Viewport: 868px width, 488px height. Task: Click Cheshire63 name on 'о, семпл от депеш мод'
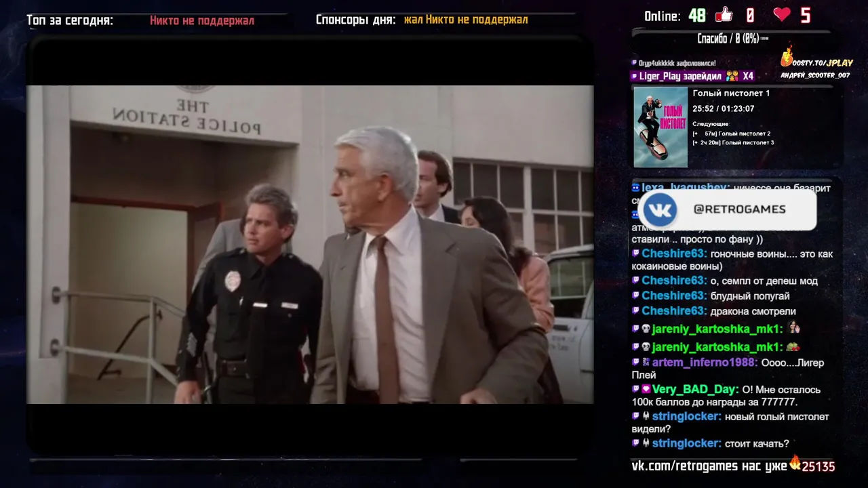(674, 281)
